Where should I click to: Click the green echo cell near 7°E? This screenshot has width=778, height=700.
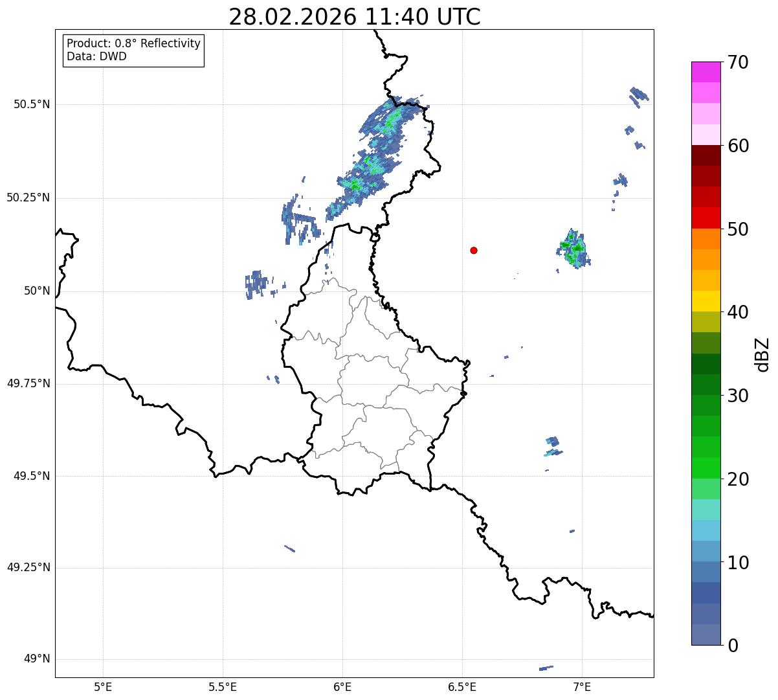click(573, 249)
